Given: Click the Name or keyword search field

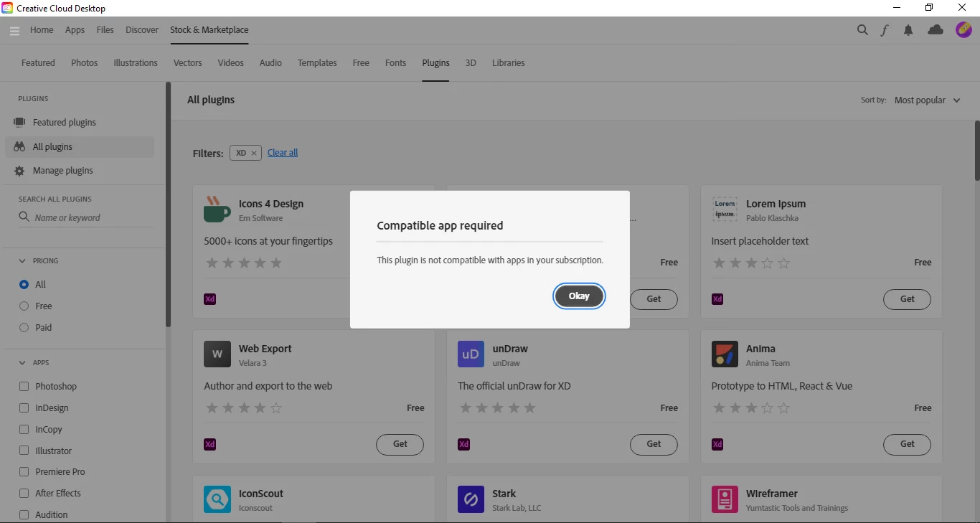Looking at the screenshot, I should 85,217.
